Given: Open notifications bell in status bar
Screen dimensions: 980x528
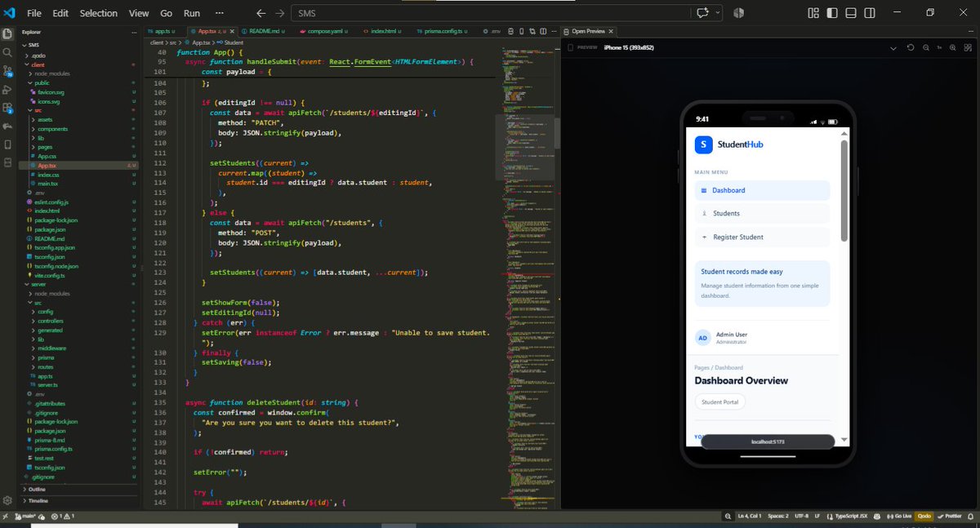Looking at the screenshot, I should (x=969, y=516).
